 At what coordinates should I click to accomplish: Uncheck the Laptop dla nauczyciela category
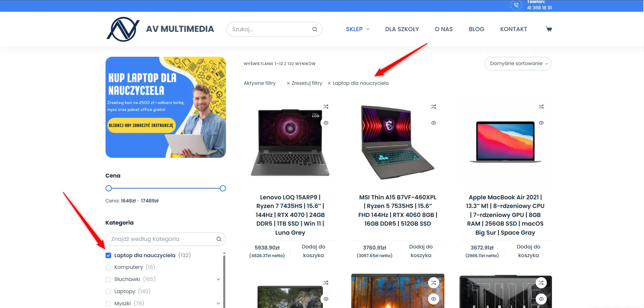[108, 255]
